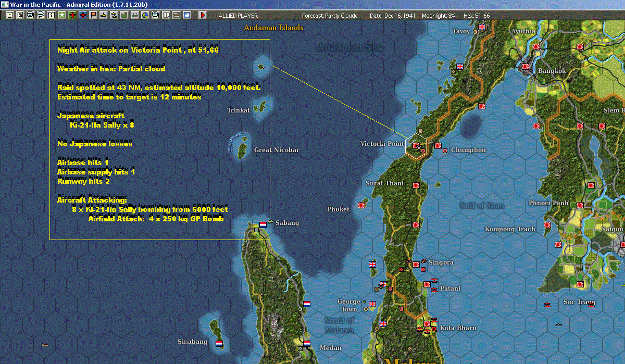Image resolution: width=625 pixels, height=364 pixels.
Task: Click the 'Phuket' map label
Action: [338, 209]
